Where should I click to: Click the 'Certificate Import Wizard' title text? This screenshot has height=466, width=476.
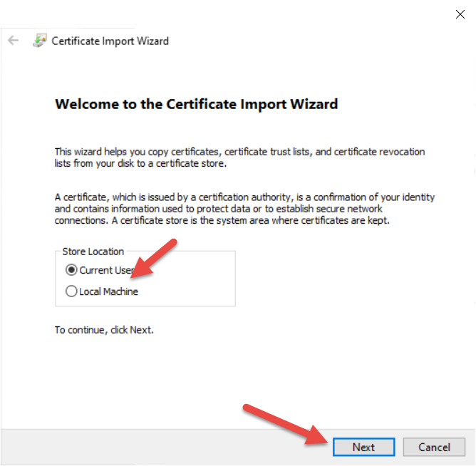110,41
